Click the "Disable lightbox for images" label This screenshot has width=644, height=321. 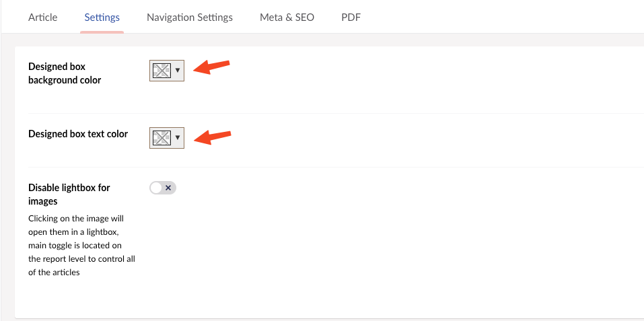tap(69, 194)
